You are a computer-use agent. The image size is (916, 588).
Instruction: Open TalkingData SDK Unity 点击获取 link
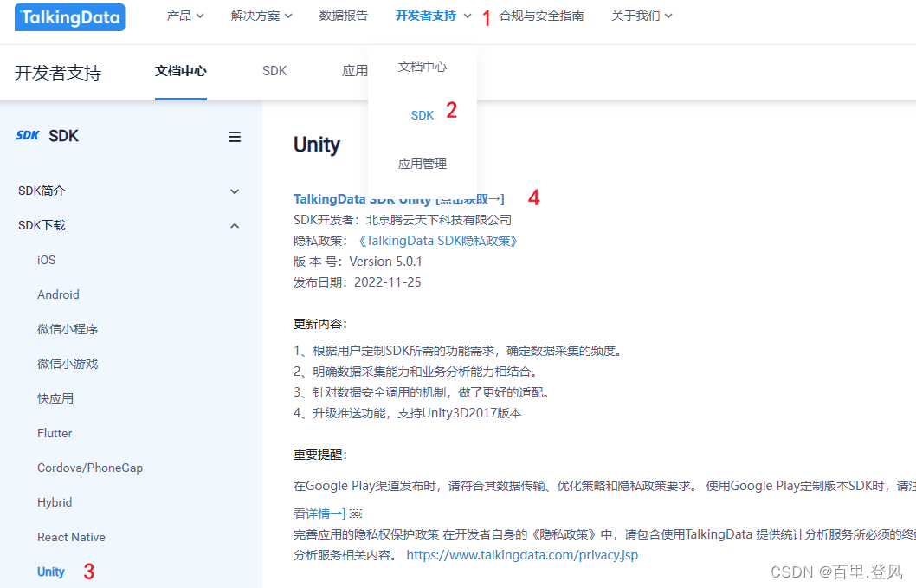(397, 198)
